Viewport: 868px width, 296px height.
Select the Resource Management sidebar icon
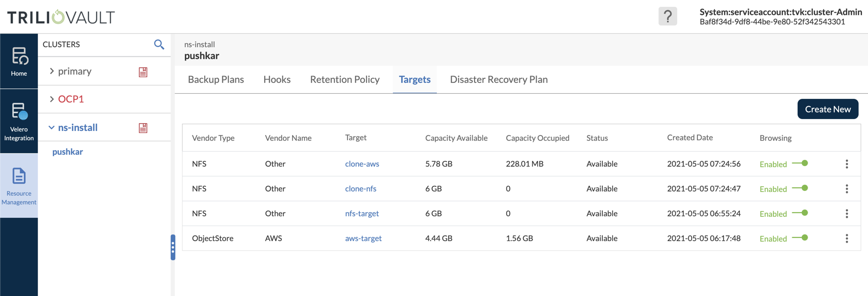pyautogui.click(x=19, y=186)
